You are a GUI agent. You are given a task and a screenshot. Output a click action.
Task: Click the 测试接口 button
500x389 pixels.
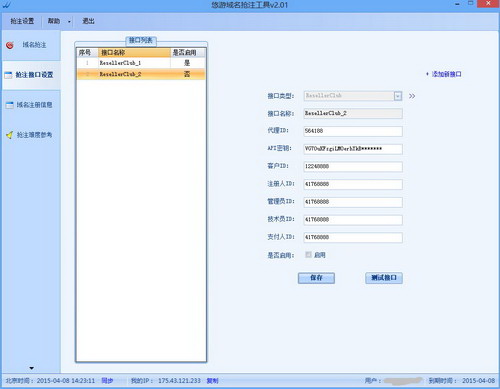(x=384, y=278)
